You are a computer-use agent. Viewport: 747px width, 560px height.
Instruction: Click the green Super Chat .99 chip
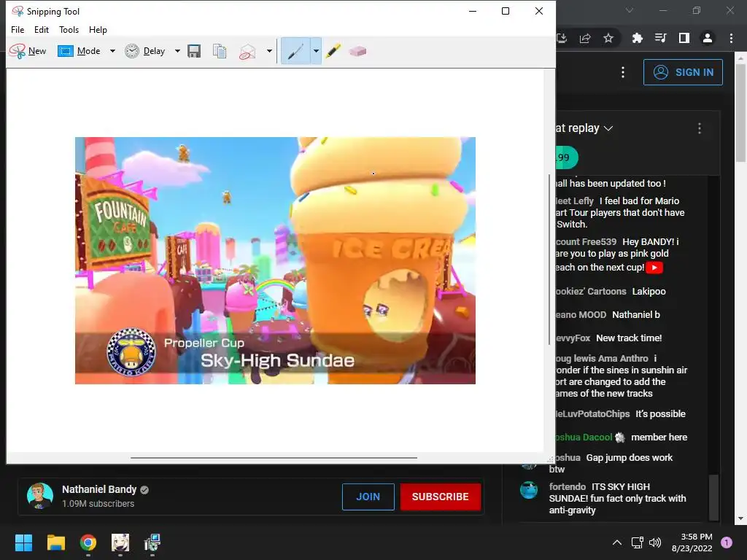point(566,157)
